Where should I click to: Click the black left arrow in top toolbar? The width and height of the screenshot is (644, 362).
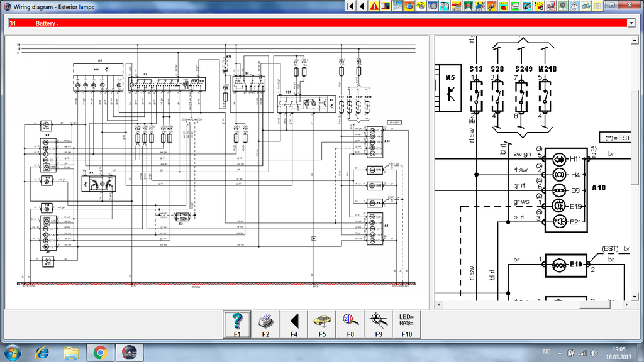tap(362, 6)
